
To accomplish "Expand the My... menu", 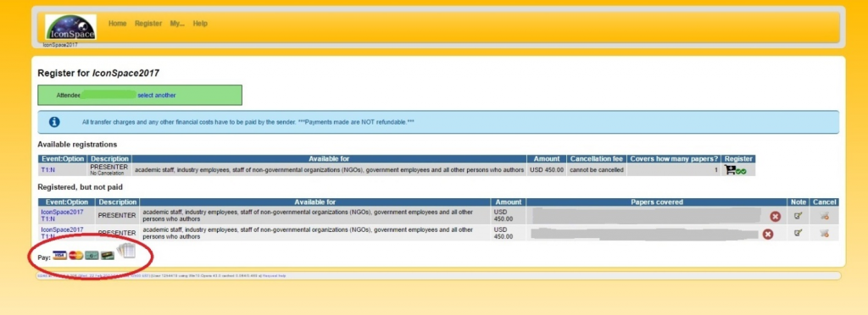I will tap(177, 24).
